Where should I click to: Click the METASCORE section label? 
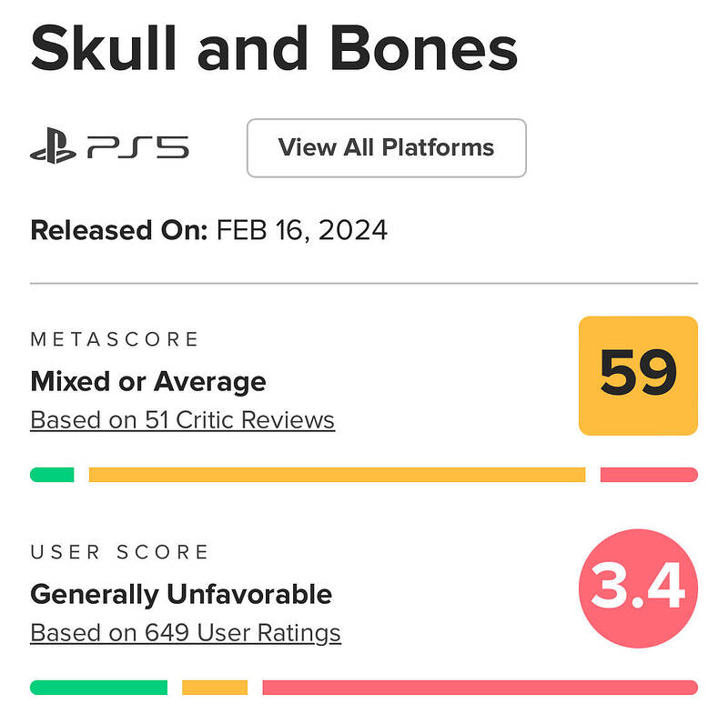[115, 339]
